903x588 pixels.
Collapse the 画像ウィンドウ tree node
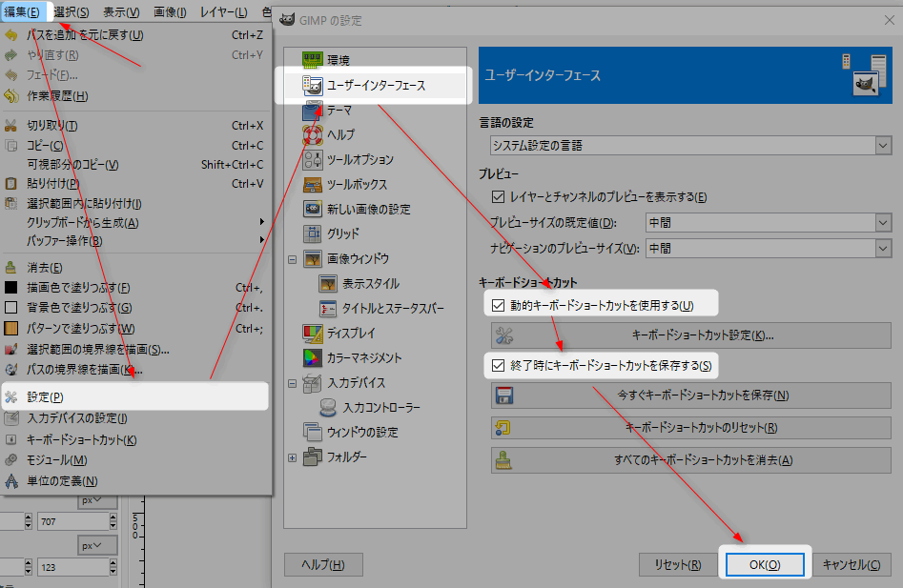pos(293,259)
